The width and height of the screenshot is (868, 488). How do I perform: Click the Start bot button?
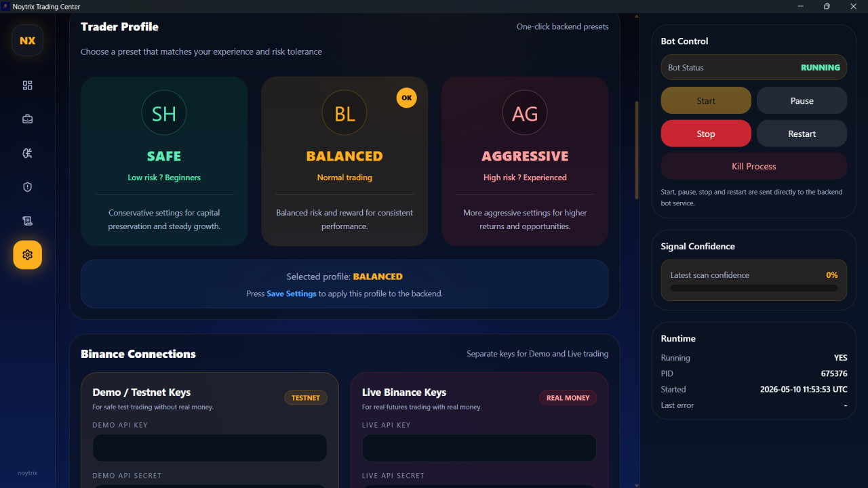[706, 100]
